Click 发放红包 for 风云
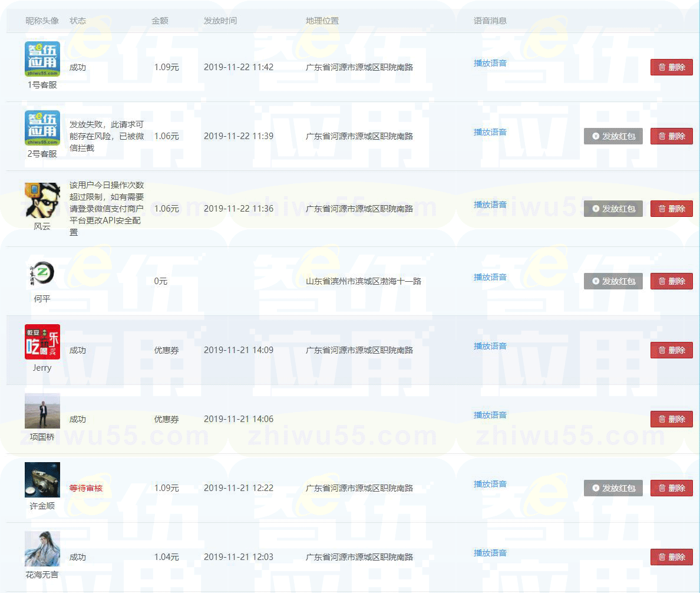The image size is (700, 593). coord(613,209)
